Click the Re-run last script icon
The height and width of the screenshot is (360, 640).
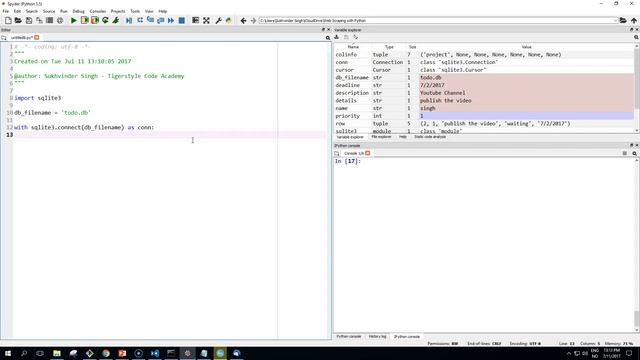105,20
